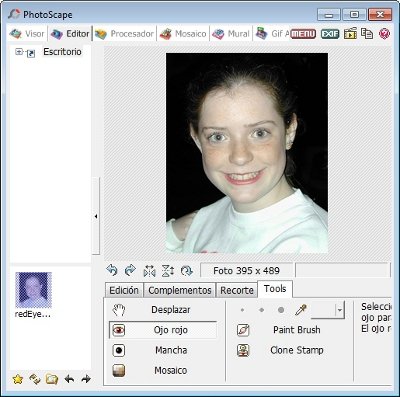Show EXIF information icon

330,34
